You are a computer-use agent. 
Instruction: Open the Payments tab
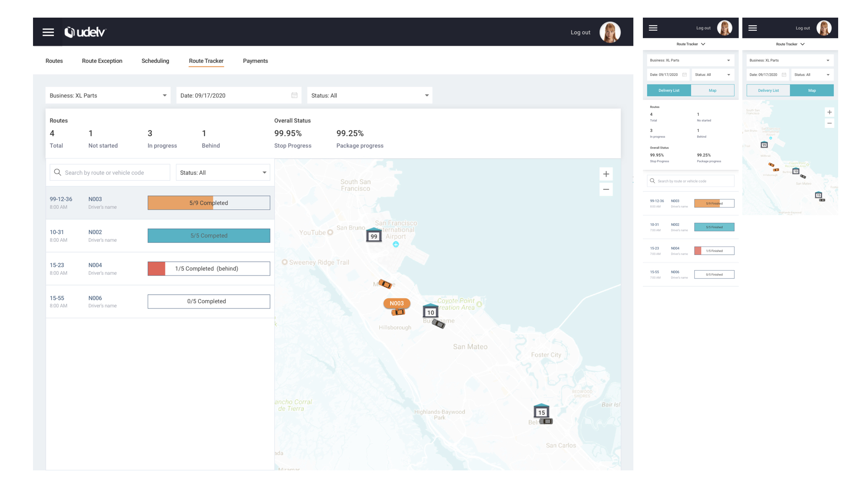255,61
